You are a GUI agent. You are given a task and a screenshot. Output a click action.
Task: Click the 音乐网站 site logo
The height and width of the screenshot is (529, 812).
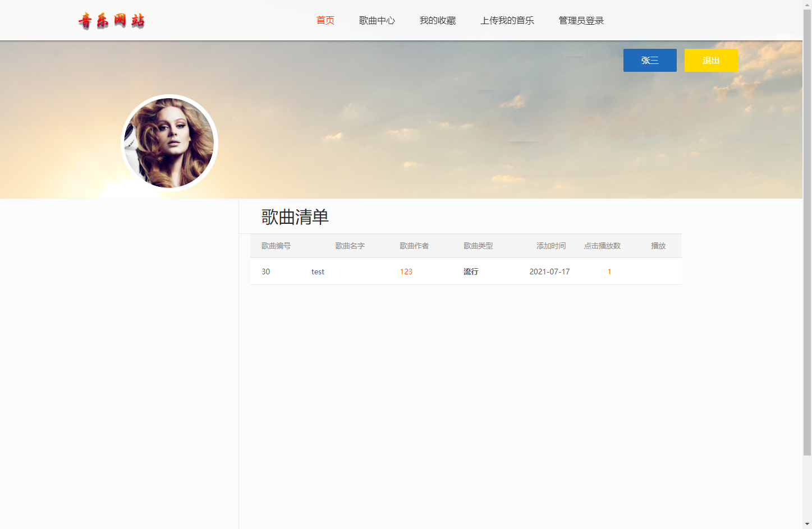pyautogui.click(x=112, y=20)
